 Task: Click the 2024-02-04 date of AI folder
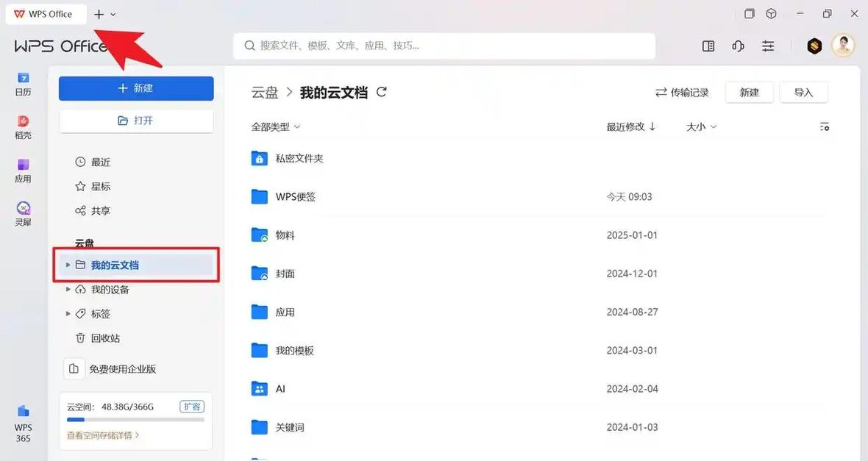click(x=632, y=389)
